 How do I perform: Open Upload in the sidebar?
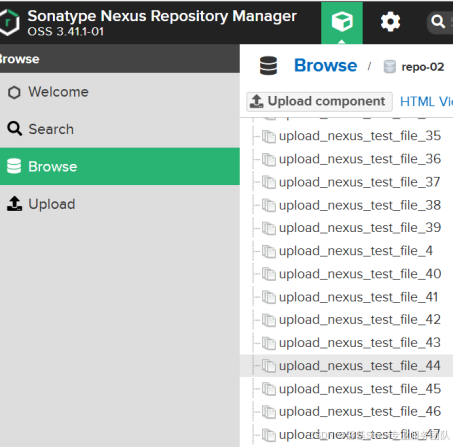tap(120, 204)
